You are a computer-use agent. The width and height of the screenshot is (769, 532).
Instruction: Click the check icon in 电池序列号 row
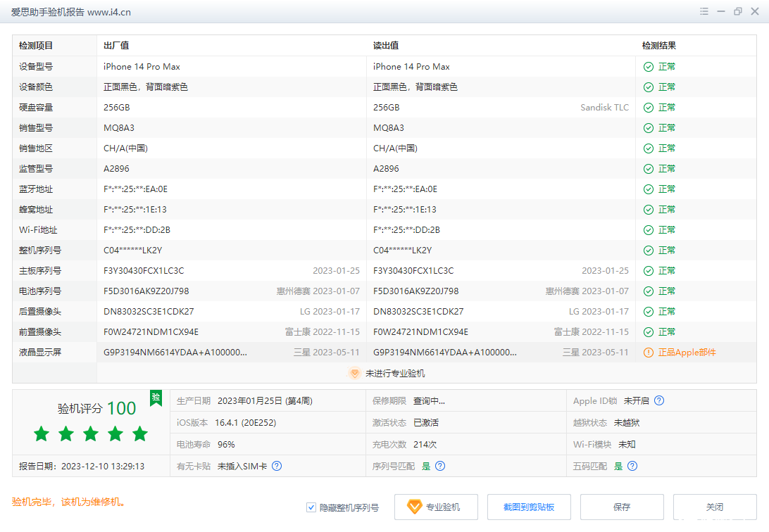(x=649, y=291)
